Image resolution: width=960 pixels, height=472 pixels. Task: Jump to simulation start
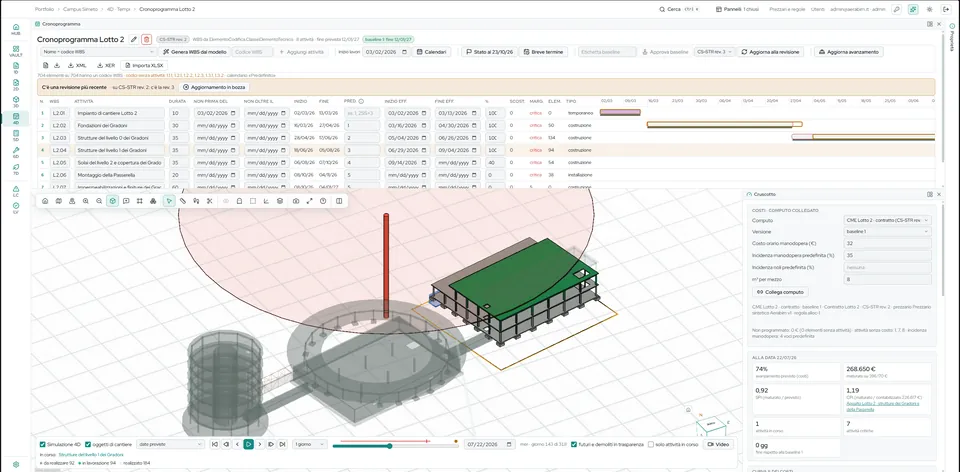point(214,444)
